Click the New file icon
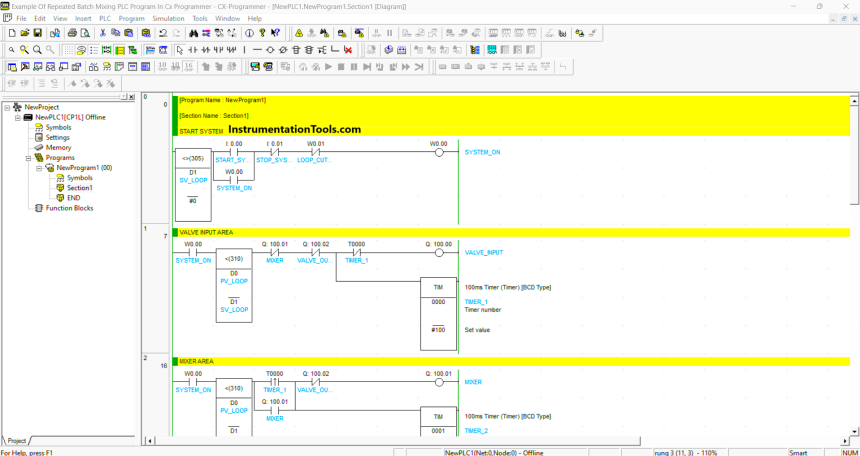Screen dimensions: 860x456 pyautogui.click(x=12, y=33)
